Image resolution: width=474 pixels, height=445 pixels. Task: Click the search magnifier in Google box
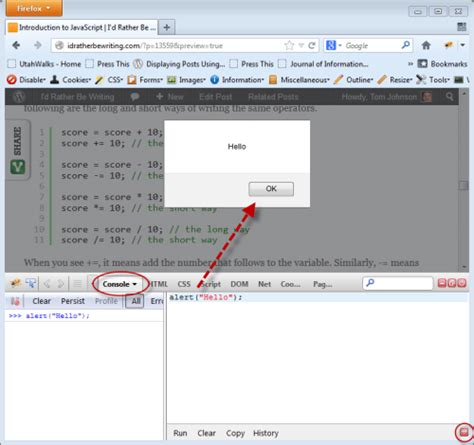406,45
